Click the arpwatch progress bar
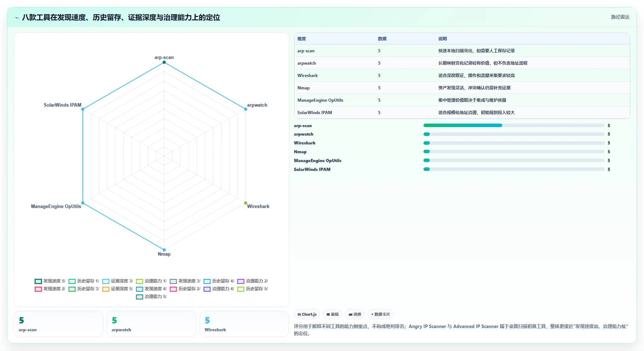 click(x=514, y=134)
